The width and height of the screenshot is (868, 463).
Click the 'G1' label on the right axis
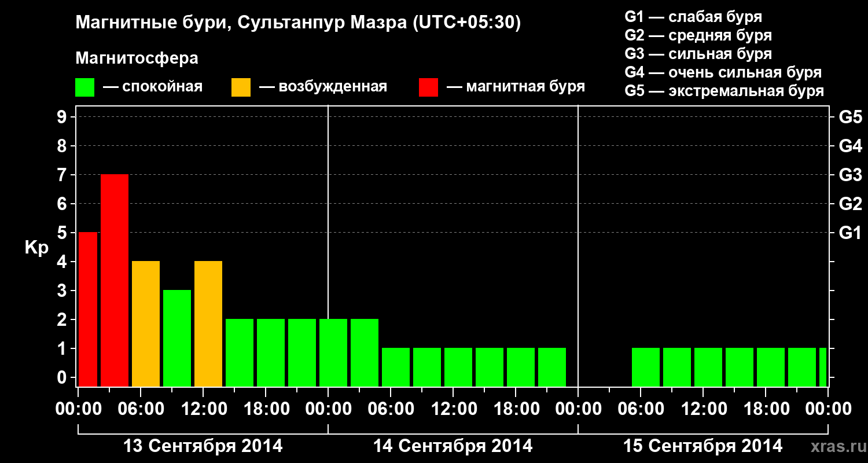click(850, 233)
